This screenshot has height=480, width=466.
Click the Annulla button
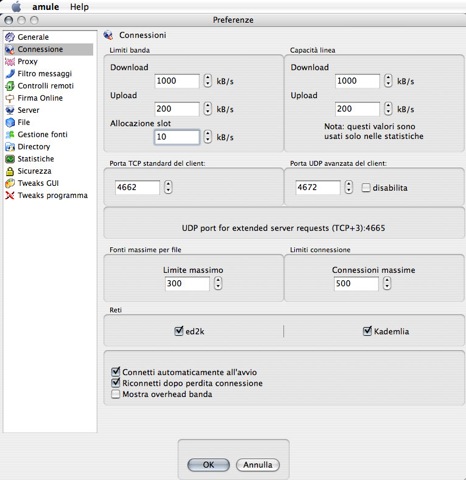coord(258,465)
